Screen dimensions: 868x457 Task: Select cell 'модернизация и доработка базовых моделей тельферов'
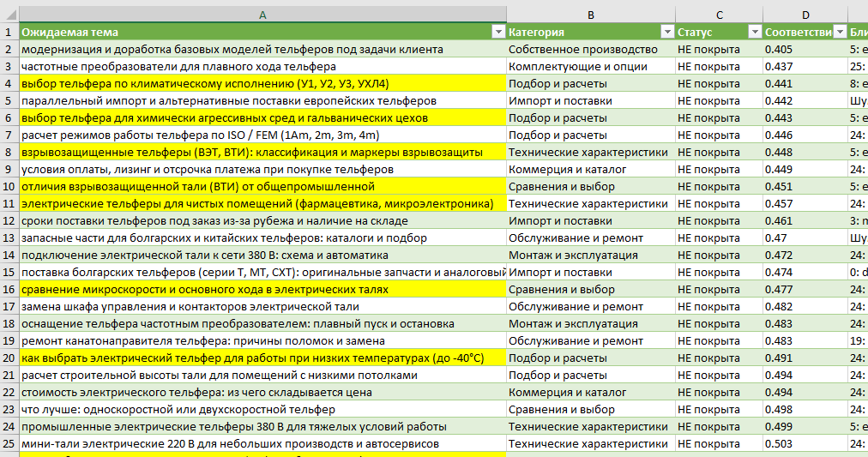click(x=262, y=49)
